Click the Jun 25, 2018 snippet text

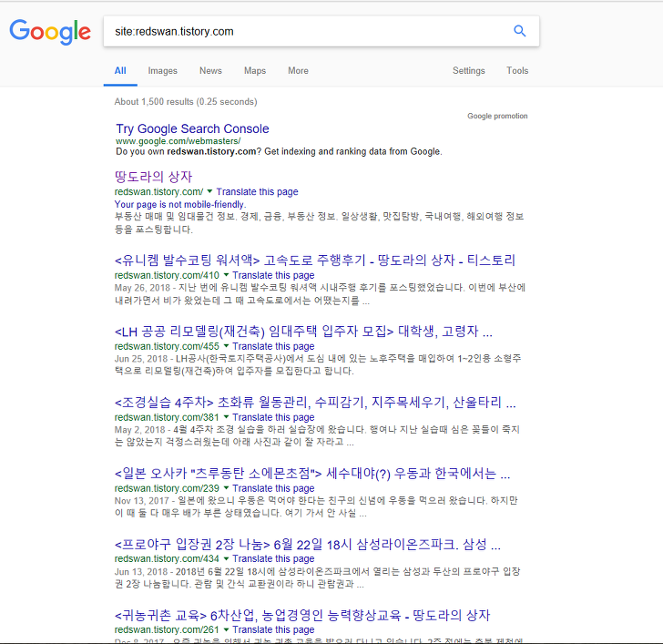point(318,364)
